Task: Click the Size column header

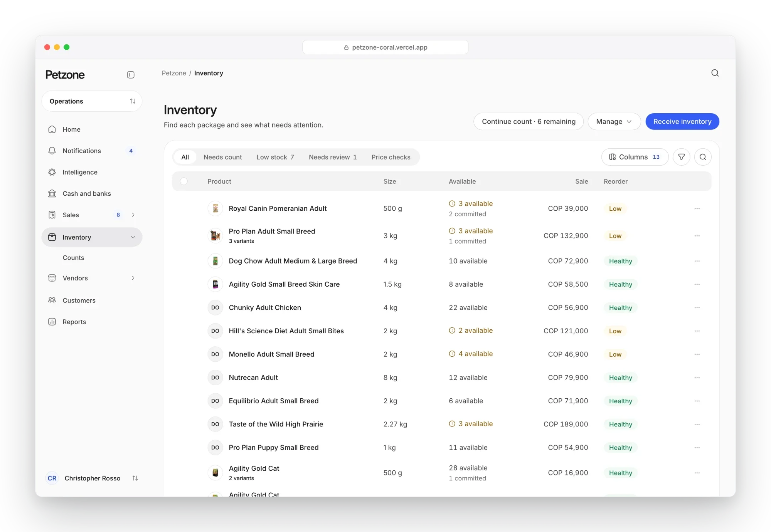Action: point(390,181)
